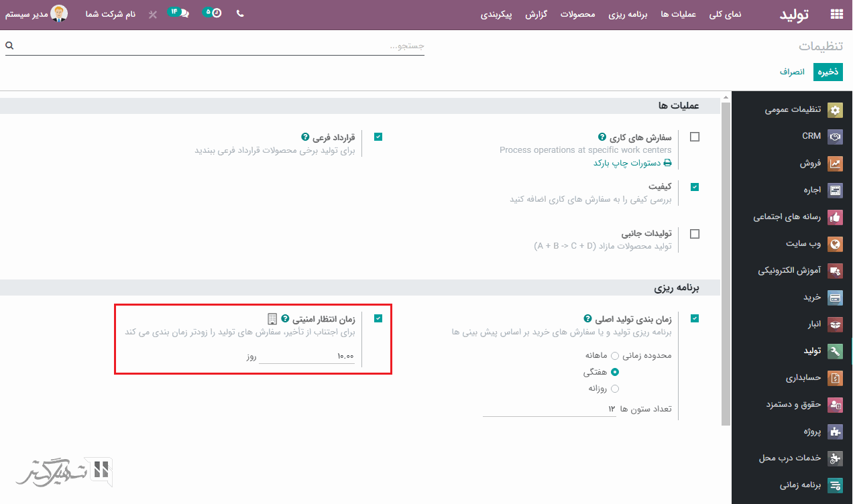This screenshot has width=853, height=504.
Task: Select اجاره icon in sidebar
Action: [835, 190]
